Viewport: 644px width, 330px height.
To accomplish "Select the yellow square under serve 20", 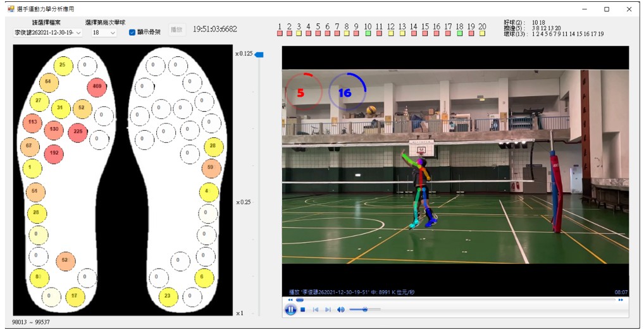I will 482,34.
